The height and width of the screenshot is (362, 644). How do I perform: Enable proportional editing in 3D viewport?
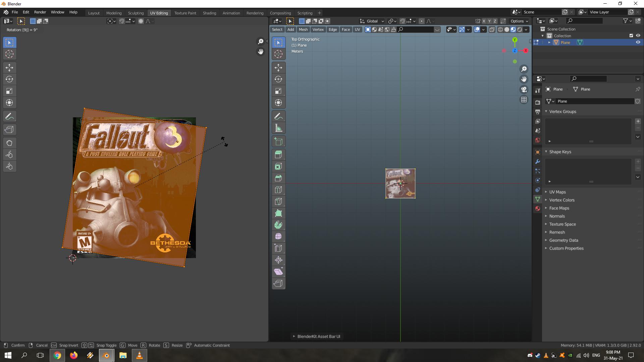pos(422,21)
